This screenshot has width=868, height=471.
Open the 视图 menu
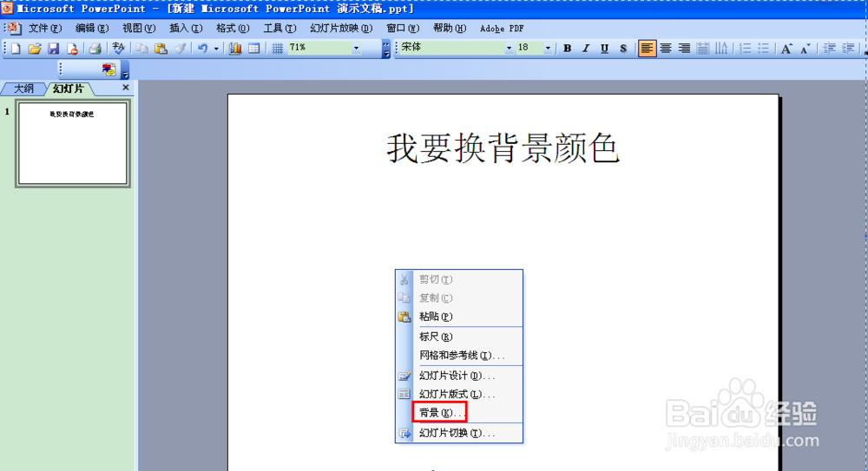[138, 29]
